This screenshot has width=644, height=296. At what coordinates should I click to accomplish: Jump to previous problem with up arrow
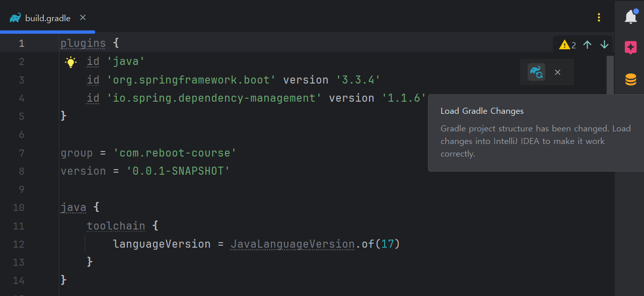click(x=587, y=45)
